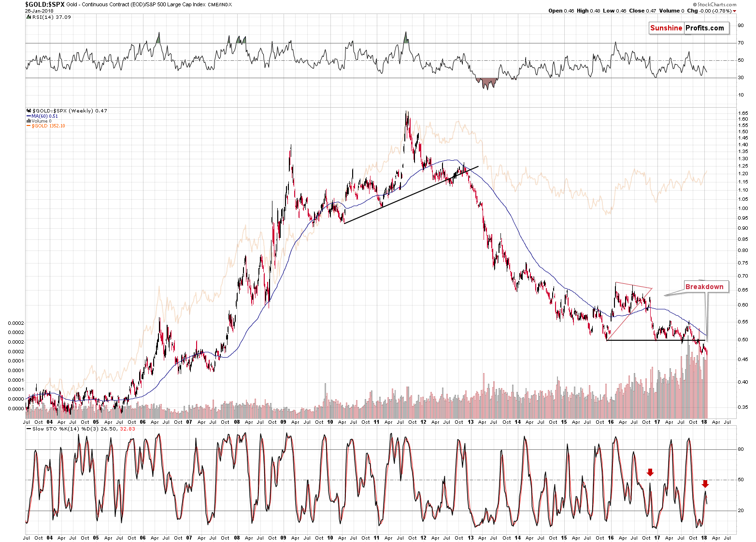Click the 80 label on stochastic axis

[x=741, y=449]
